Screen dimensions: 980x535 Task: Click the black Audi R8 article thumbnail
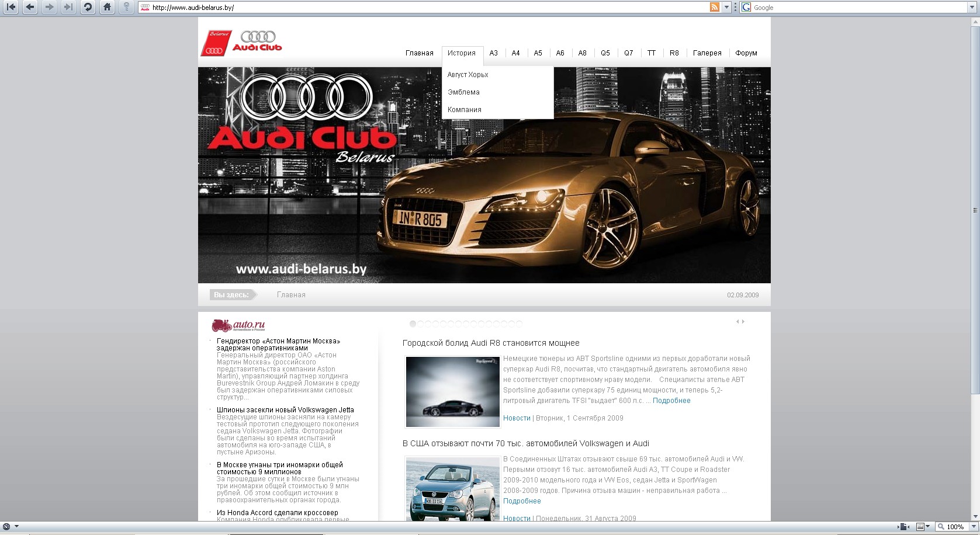tap(452, 392)
